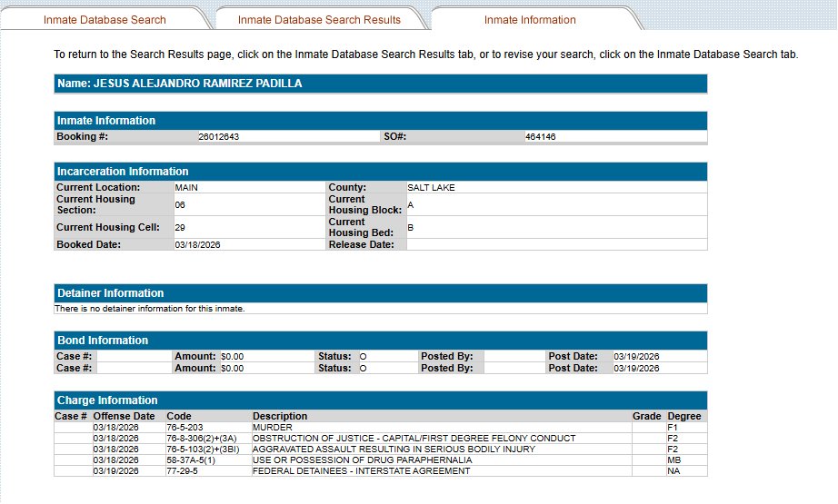The height and width of the screenshot is (504, 838).
Task: Click the Degree column header
Action: [684, 416]
